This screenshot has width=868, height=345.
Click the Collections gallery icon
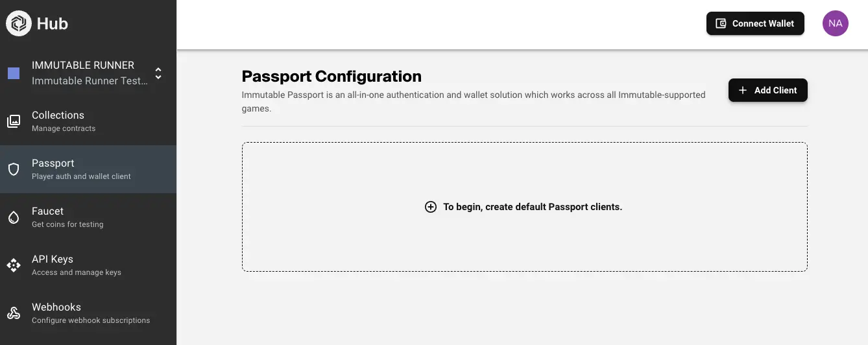click(14, 121)
